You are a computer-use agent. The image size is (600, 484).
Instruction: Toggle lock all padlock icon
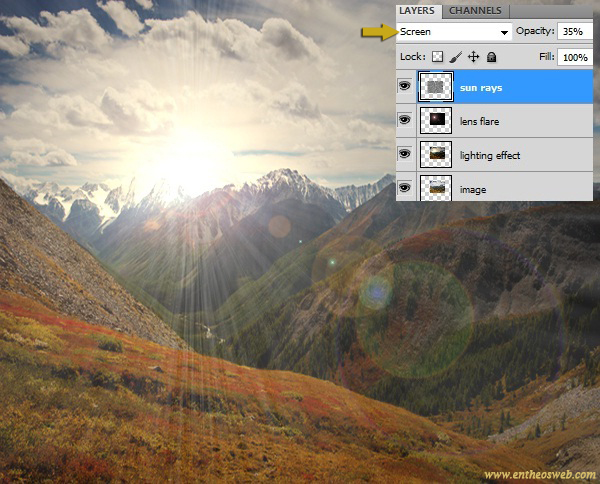pos(492,57)
